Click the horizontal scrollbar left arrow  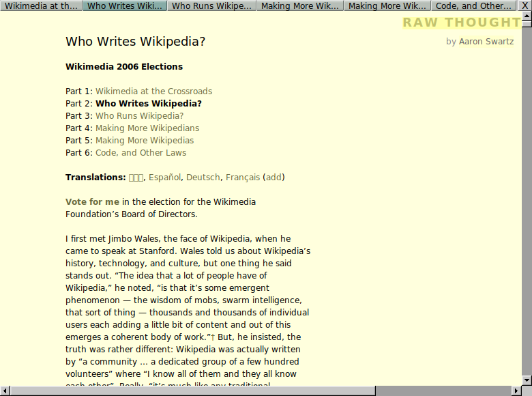5,391
